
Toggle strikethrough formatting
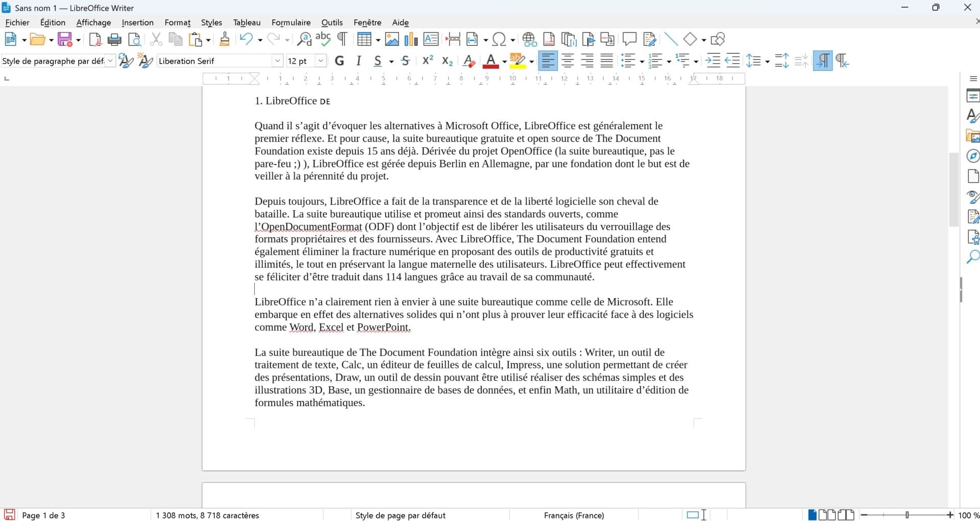click(406, 61)
